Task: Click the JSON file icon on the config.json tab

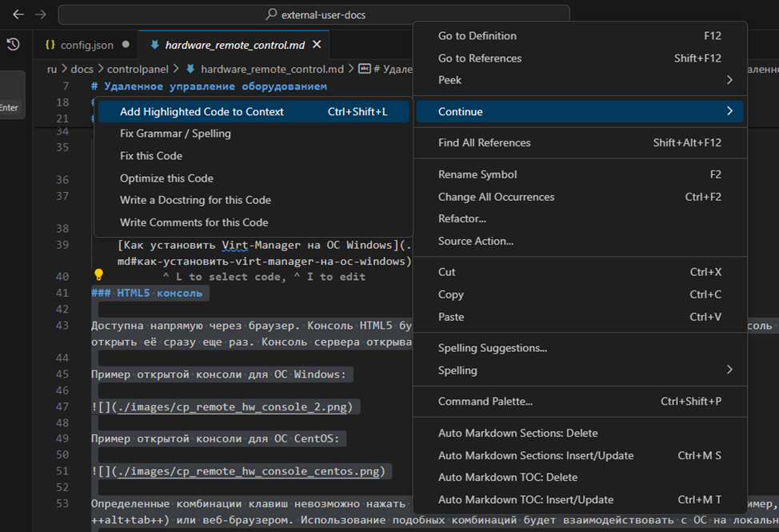Action: pyautogui.click(x=50, y=45)
